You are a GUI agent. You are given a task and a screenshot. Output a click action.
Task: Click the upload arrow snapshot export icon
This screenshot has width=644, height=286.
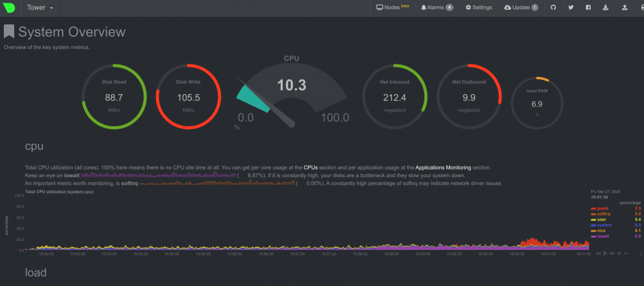click(x=625, y=7)
